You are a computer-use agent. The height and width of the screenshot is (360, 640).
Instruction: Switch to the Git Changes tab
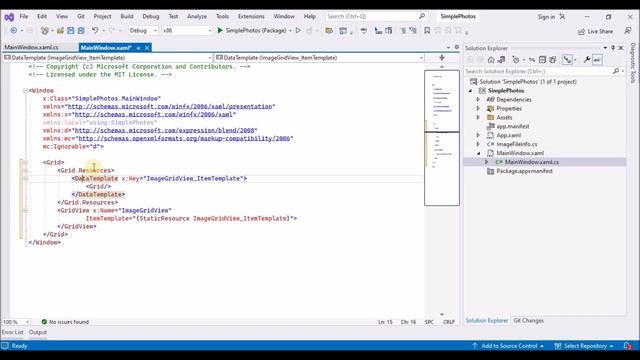pyautogui.click(x=529, y=321)
